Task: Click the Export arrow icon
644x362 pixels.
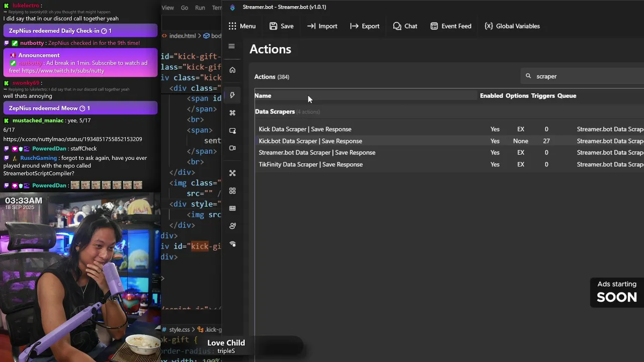Action: [354, 26]
